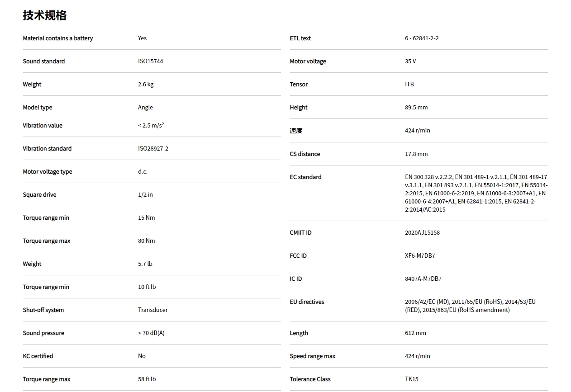This screenshot has width=571, height=392.
Task: Select the FCC ID value XF6-M7DB7
Action: pos(420,256)
